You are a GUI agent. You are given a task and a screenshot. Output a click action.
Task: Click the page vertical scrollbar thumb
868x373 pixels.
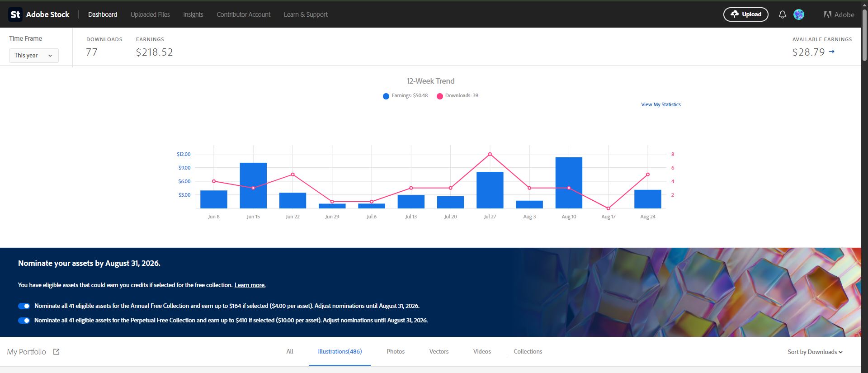(864, 35)
